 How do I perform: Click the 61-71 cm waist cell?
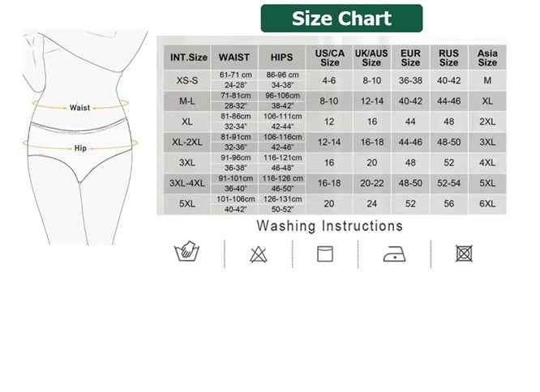pos(236,75)
